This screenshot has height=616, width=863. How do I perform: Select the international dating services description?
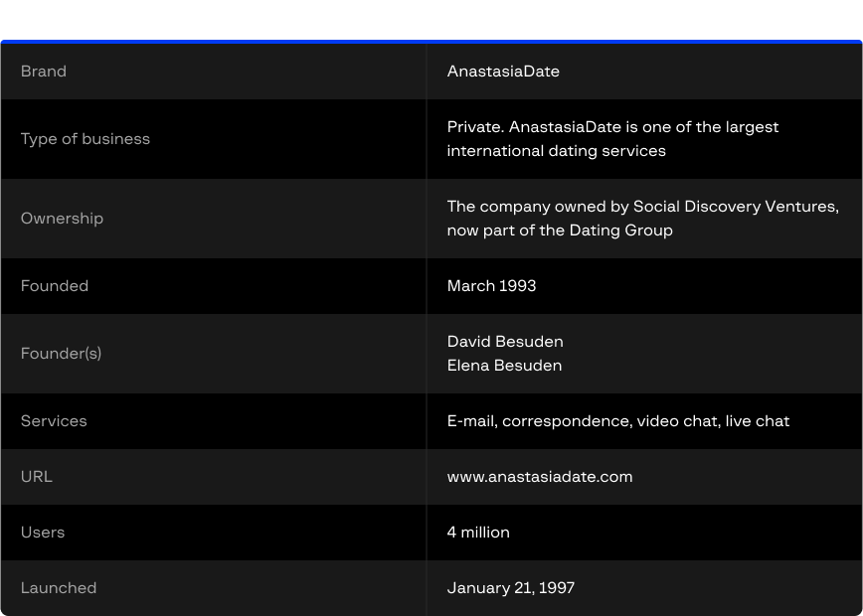pyautogui.click(x=556, y=151)
